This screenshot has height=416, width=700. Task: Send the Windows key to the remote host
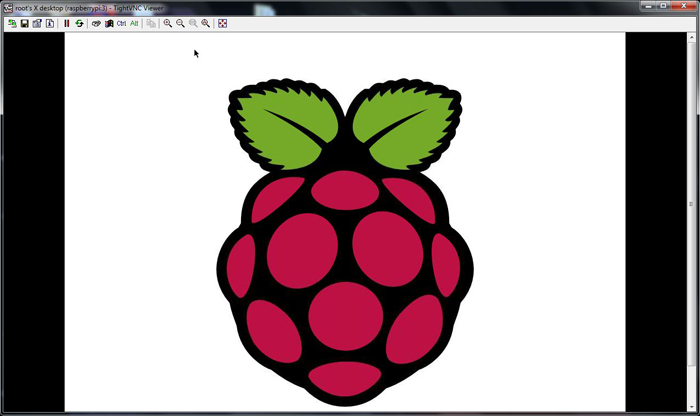(108, 24)
